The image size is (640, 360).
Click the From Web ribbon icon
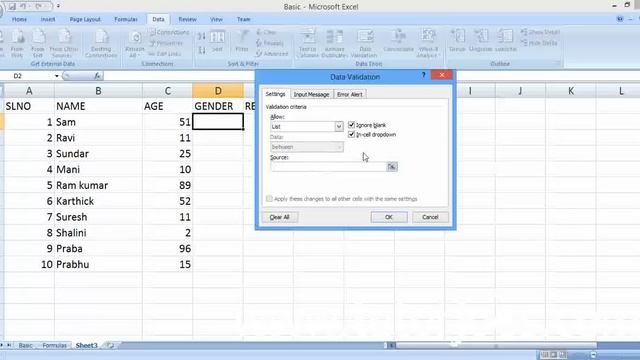17,43
